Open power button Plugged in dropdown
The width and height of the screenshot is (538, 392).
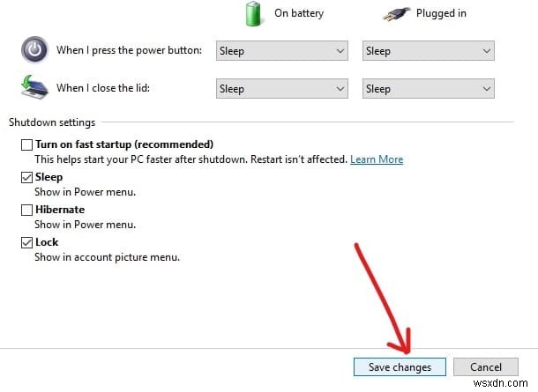pyautogui.click(x=429, y=51)
